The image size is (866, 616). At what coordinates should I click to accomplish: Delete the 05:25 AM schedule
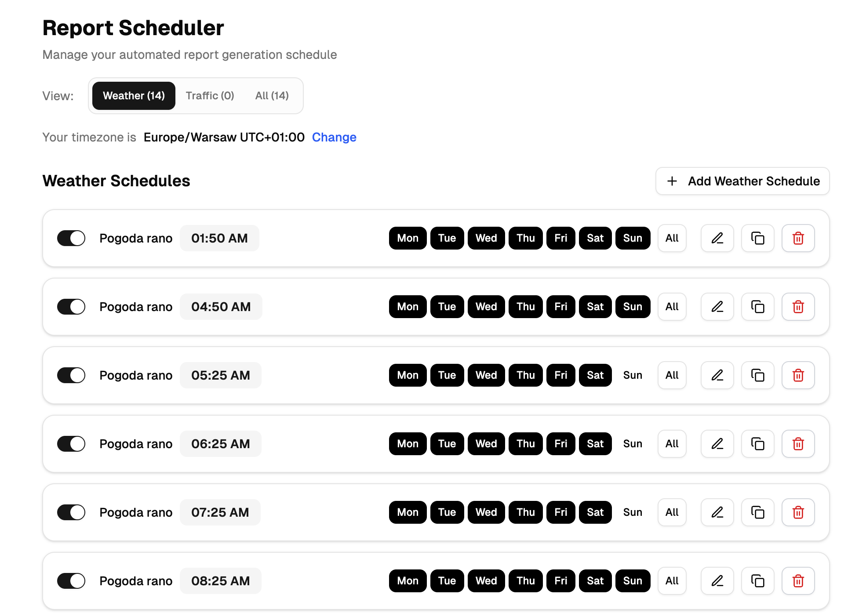click(798, 375)
